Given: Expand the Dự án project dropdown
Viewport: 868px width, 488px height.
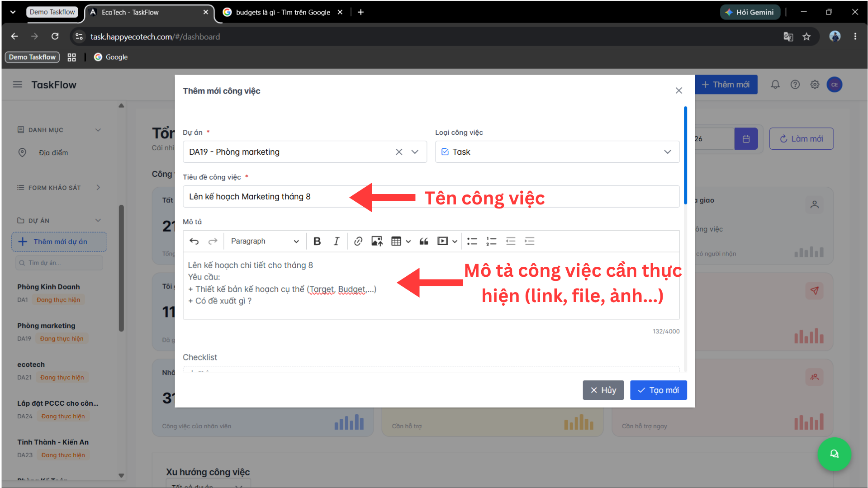Looking at the screenshot, I should pos(415,152).
